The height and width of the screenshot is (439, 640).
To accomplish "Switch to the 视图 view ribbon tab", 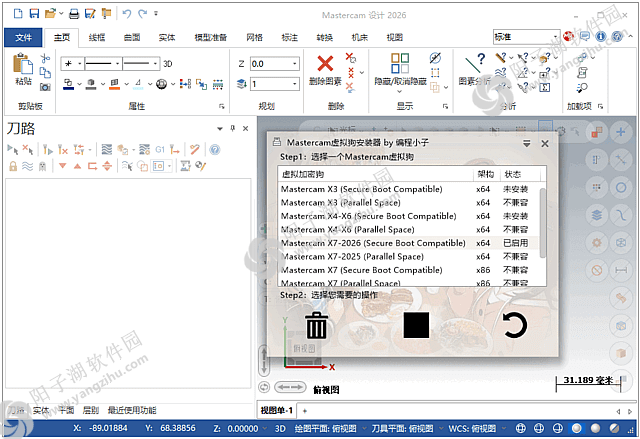I will click(x=395, y=38).
